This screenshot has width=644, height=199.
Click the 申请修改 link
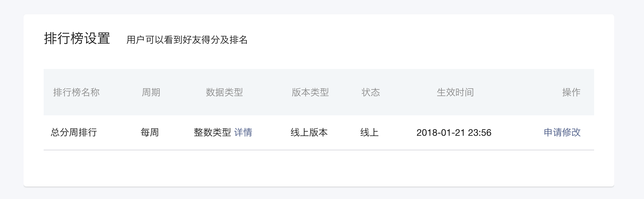click(x=562, y=132)
